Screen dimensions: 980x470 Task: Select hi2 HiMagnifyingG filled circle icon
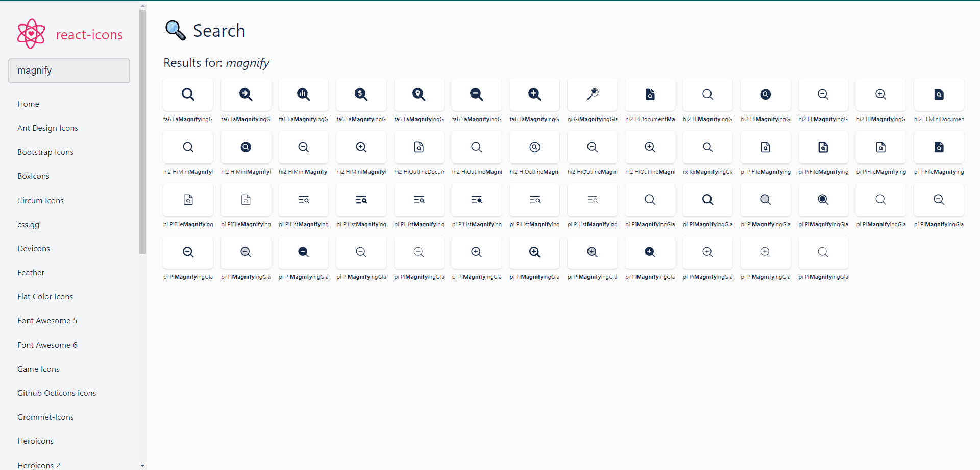click(x=765, y=95)
